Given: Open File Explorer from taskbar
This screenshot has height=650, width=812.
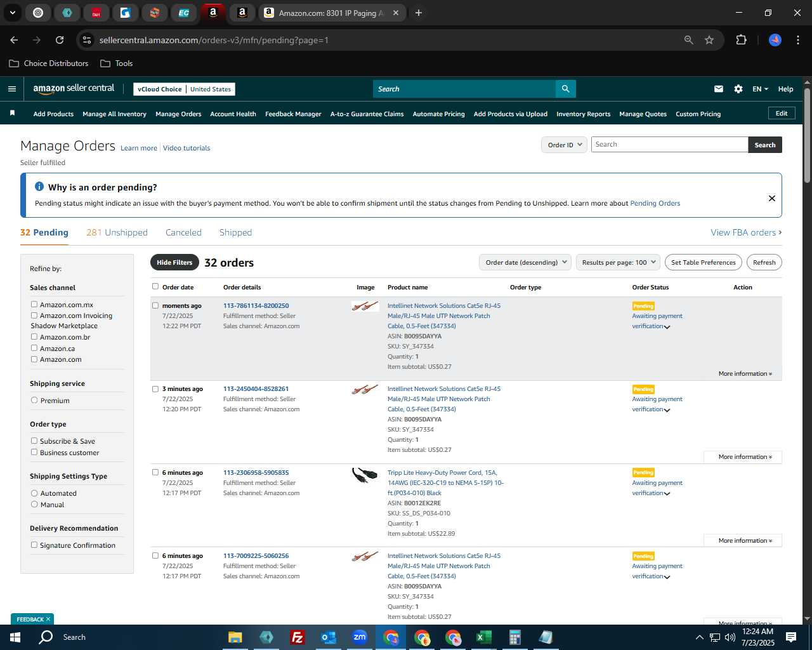Looking at the screenshot, I should point(235,637).
